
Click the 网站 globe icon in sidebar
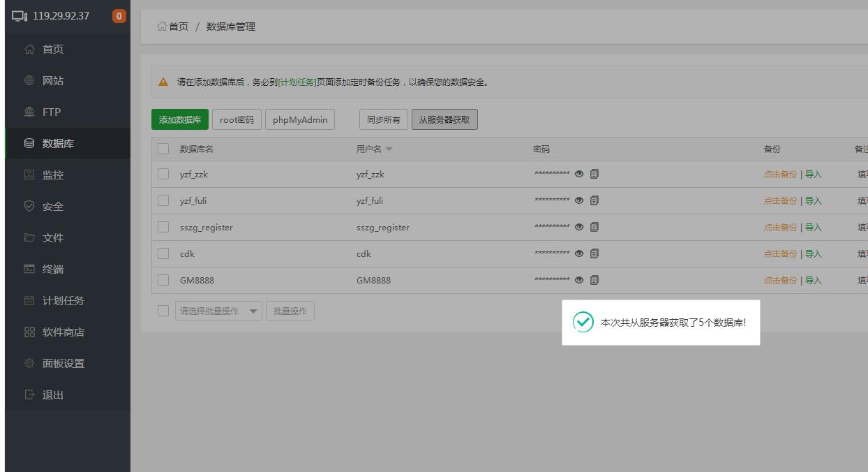pyautogui.click(x=29, y=81)
